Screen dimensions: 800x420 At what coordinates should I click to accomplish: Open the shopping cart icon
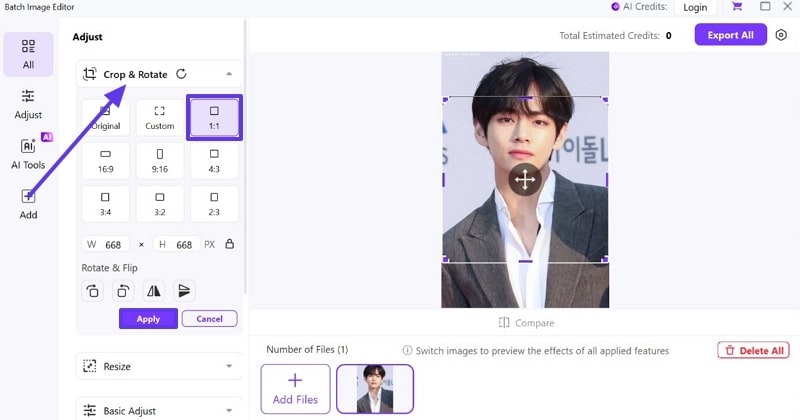tap(737, 7)
